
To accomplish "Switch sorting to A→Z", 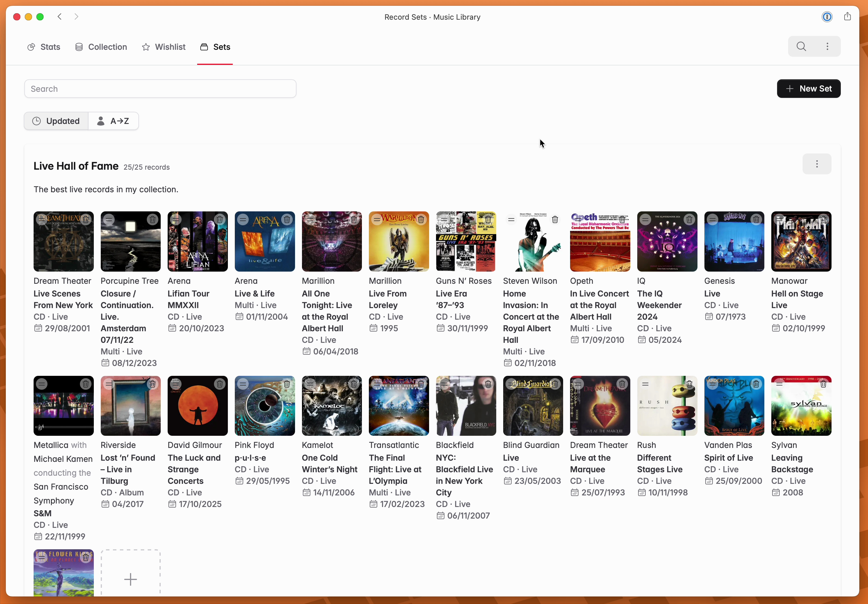I will pos(113,121).
